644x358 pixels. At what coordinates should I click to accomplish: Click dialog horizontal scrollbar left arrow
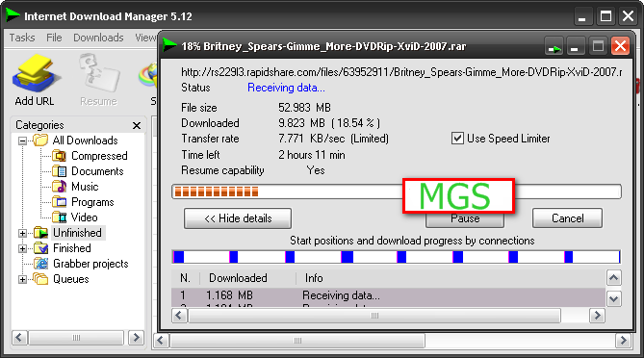179,316
